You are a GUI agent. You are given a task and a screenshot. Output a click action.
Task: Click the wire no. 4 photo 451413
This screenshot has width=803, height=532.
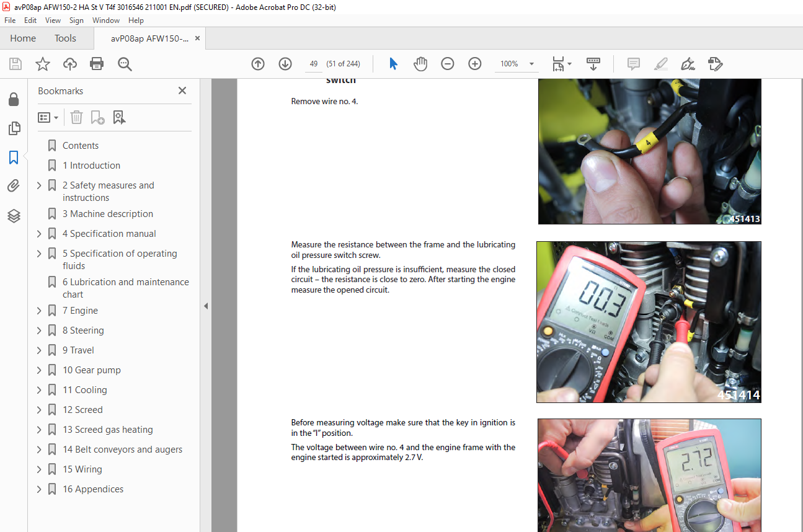(649, 151)
